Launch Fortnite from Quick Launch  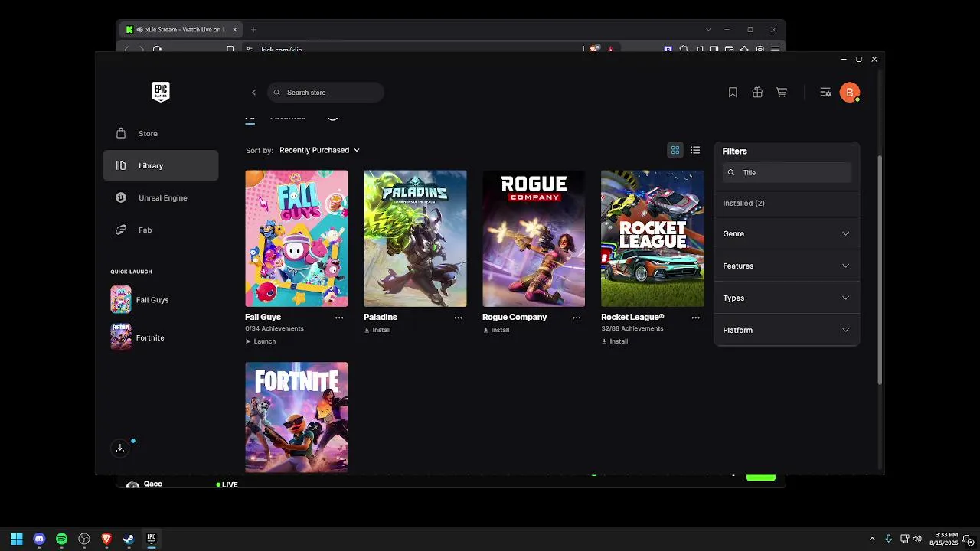click(138, 337)
